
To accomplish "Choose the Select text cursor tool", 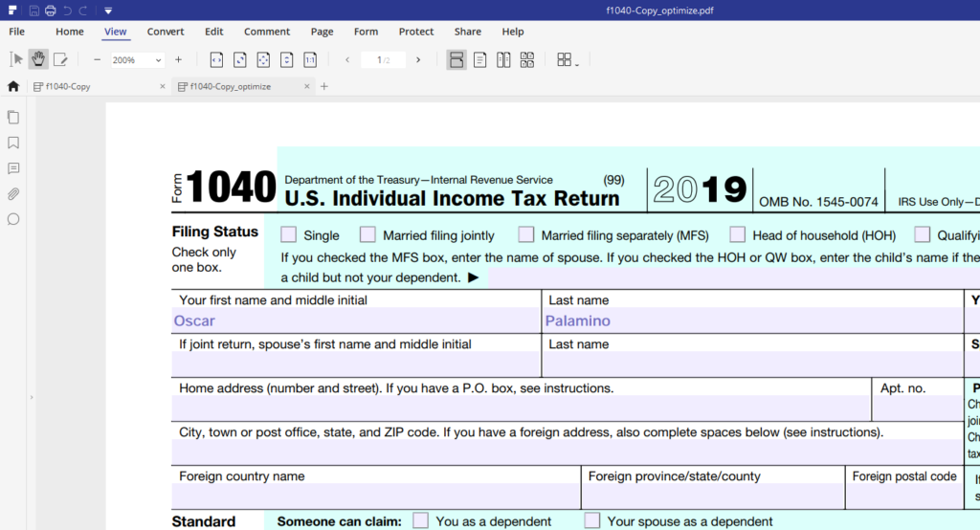I will [x=16, y=59].
